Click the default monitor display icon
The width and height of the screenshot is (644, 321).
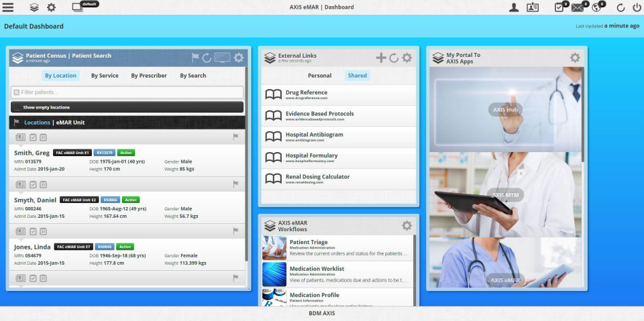click(78, 7)
